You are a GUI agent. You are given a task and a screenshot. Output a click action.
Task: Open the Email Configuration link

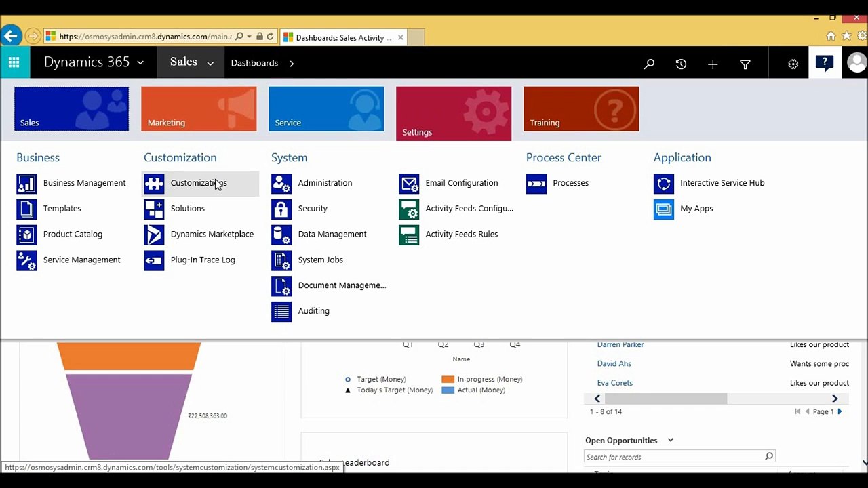click(x=461, y=183)
